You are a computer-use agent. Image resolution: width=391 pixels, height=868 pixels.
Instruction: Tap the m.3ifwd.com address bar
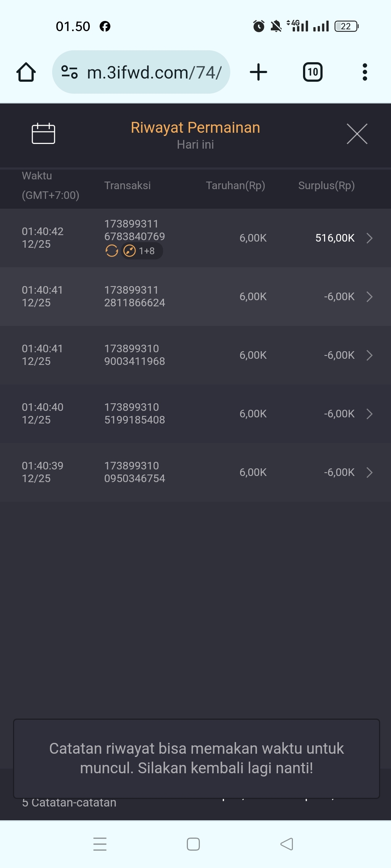coord(154,72)
